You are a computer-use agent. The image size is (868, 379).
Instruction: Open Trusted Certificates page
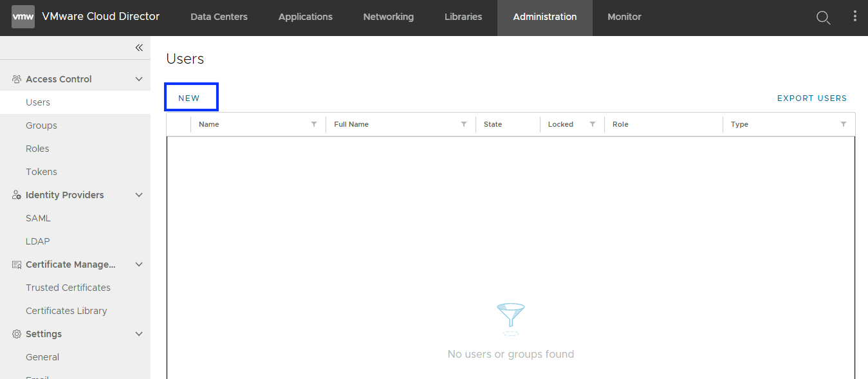(68, 288)
